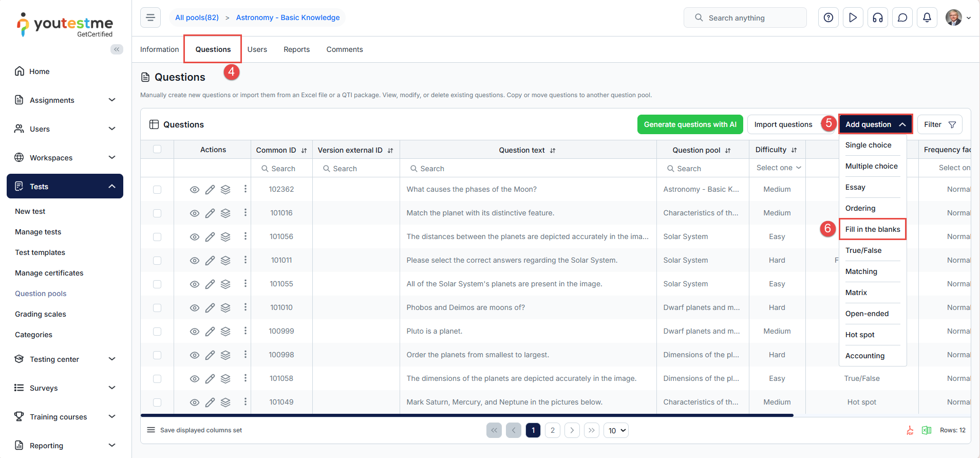Toggle the select-all header checkbox
This screenshot has width=980, height=458.
pos(157,150)
